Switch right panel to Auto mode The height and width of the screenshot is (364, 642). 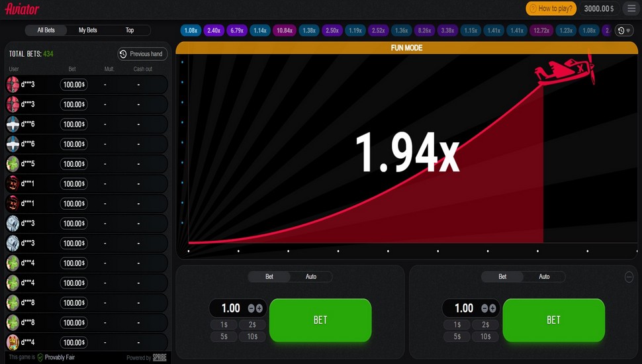pyautogui.click(x=544, y=277)
